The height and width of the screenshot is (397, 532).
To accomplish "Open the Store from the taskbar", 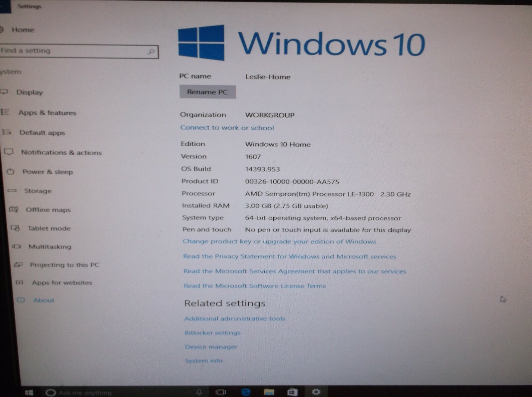I will (x=292, y=392).
